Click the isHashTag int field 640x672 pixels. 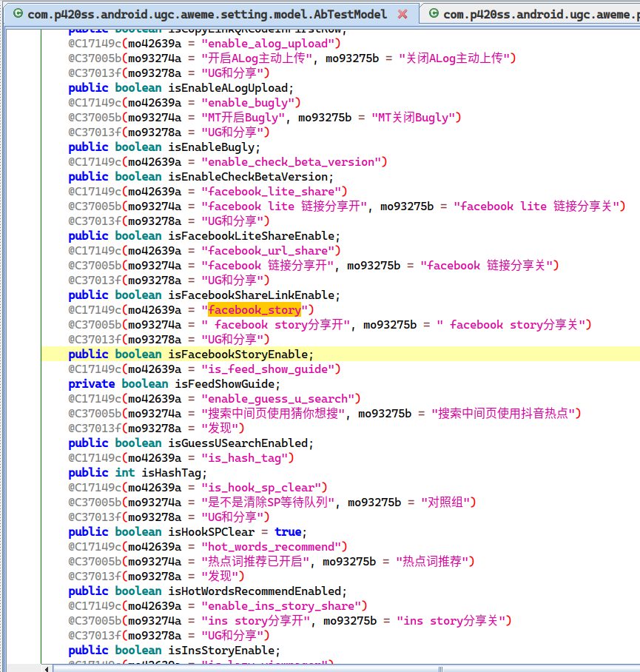click(174, 473)
